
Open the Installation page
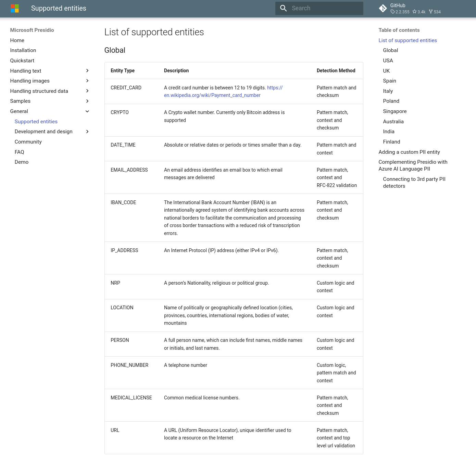tap(23, 50)
